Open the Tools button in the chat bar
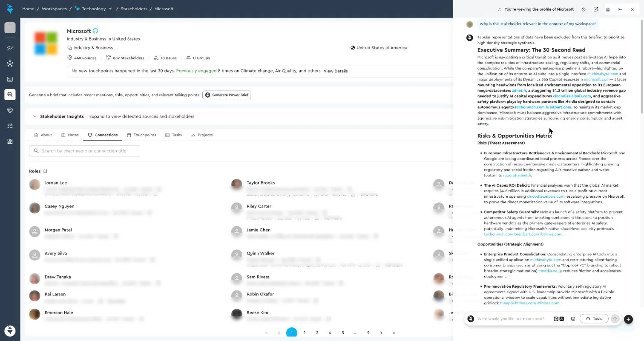This screenshot has height=341, width=644. pos(594,319)
